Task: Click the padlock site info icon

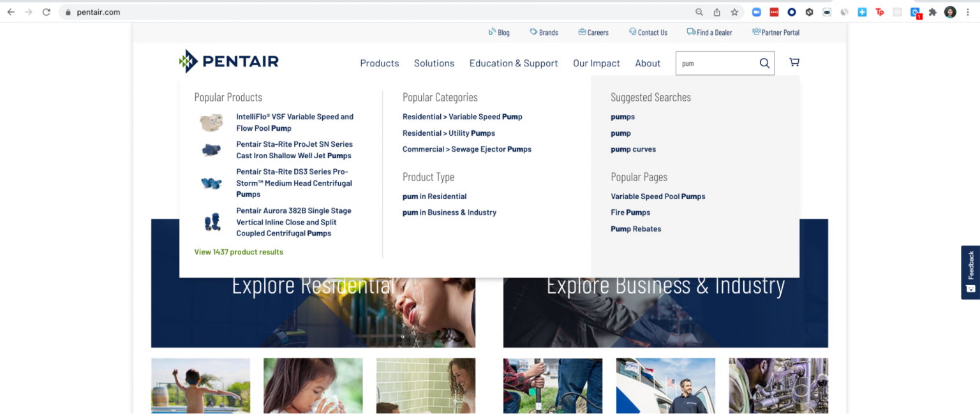Action: click(x=68, y=12)
